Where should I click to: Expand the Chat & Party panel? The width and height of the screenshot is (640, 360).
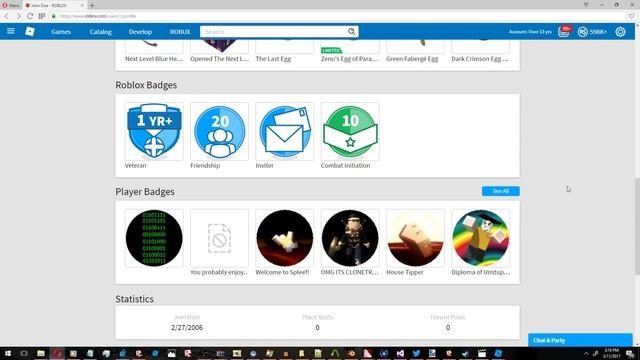580,340
